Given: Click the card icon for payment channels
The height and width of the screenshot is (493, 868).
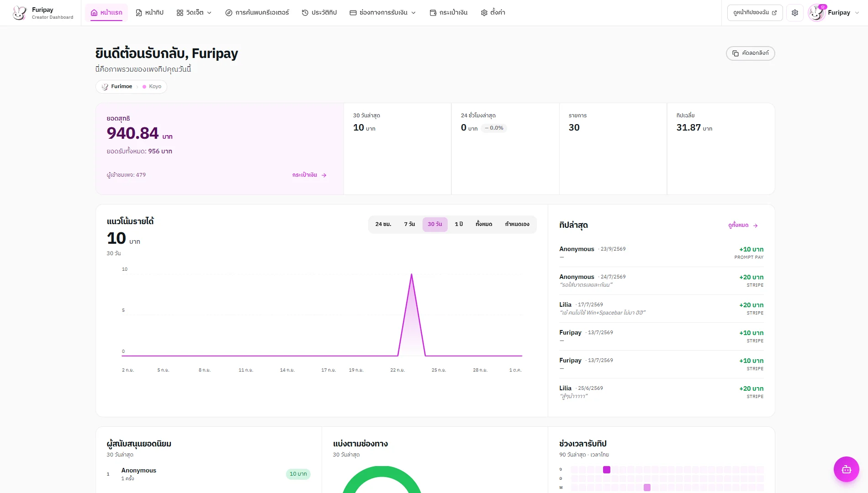Looking at the screenshot, I should (353, 13).
